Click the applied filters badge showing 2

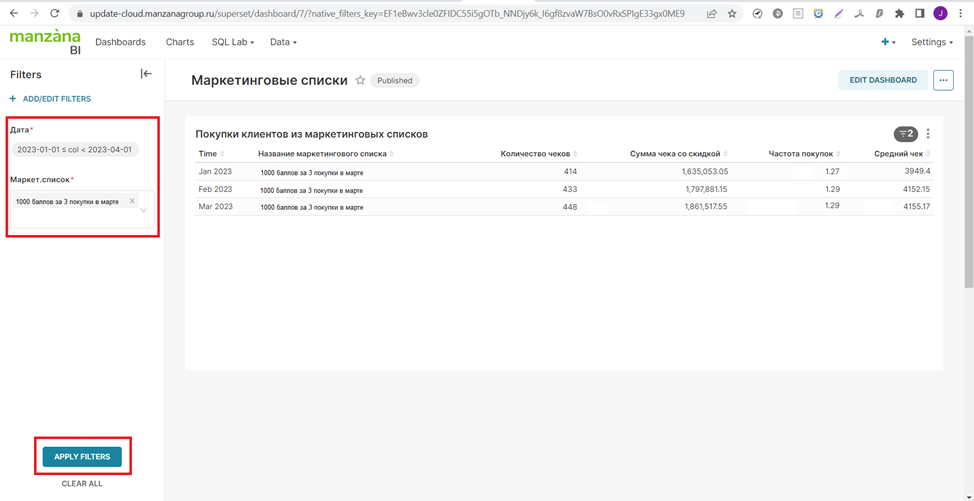click(905, 134)
